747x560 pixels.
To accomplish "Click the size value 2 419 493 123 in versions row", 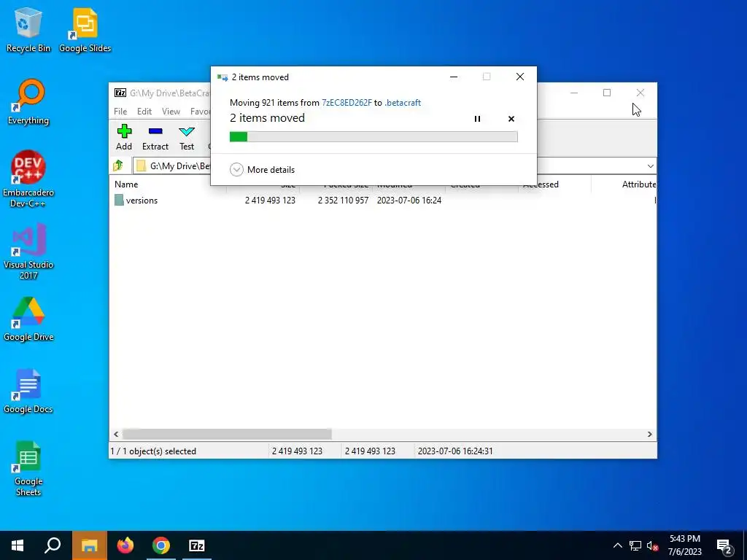I will pos(270,201).
